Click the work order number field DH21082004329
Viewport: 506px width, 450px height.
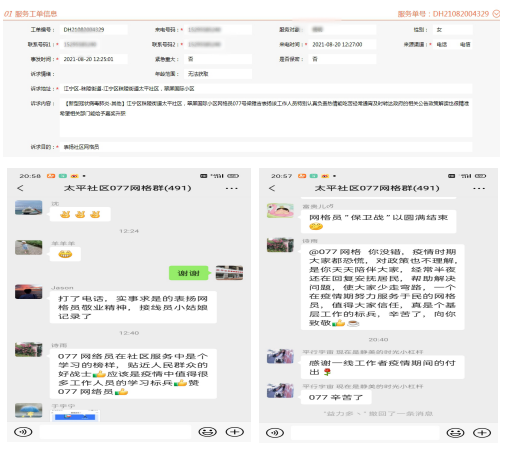coord(93,30)
